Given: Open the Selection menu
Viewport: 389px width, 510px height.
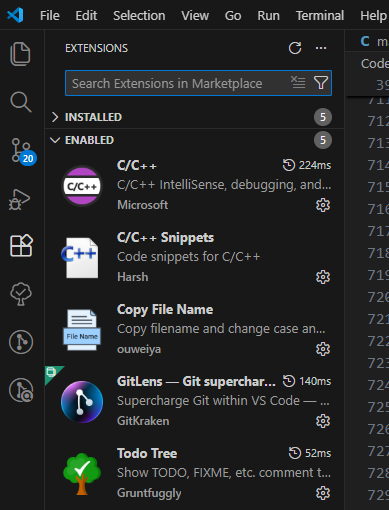Looking at the screenshot, I should 139,16.
